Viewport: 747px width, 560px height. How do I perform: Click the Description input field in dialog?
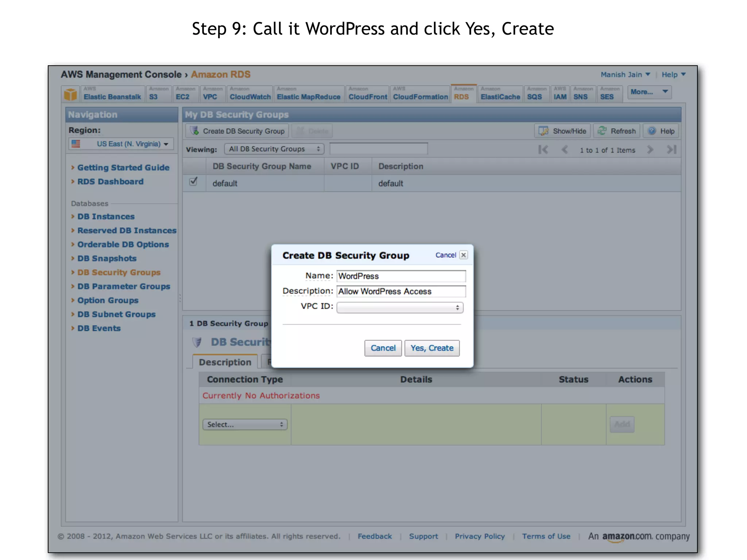click(x=401, y=291)
